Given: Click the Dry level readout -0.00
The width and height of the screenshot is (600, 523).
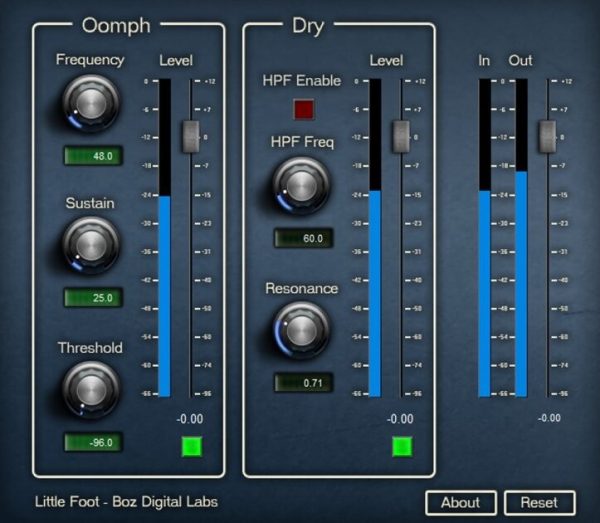Looking at the screenshot, I should click(x=400, y=419).
